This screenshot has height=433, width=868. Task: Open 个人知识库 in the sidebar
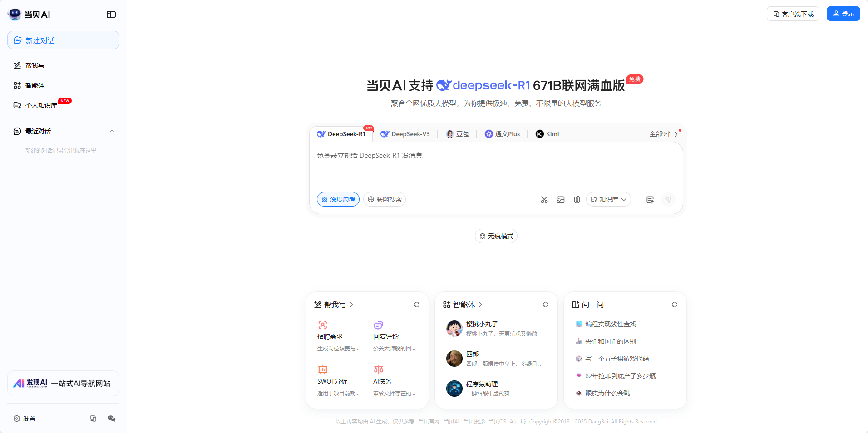(63, 105)
